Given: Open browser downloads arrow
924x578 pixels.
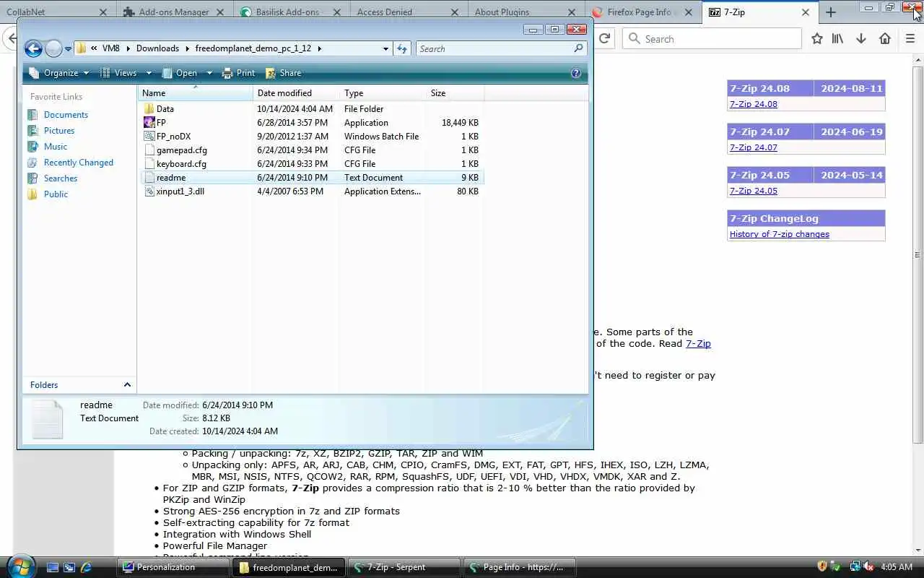Looking at the screenshot, I should [860, 38].
